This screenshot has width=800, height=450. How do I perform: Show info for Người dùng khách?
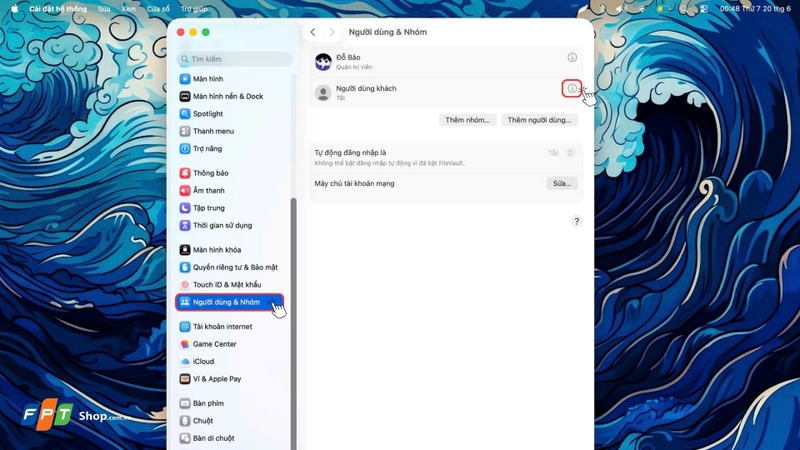pyautogui.click(x=572, y=89)
